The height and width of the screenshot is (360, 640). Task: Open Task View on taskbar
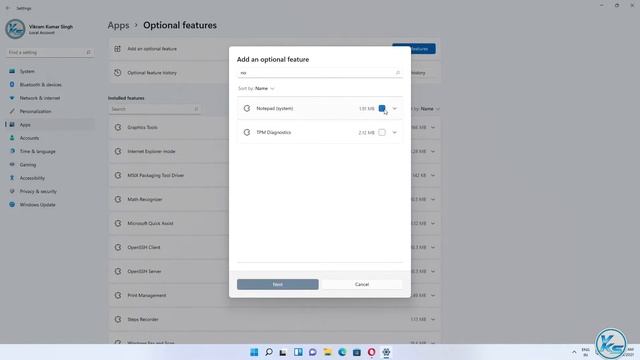coord(283,352)
